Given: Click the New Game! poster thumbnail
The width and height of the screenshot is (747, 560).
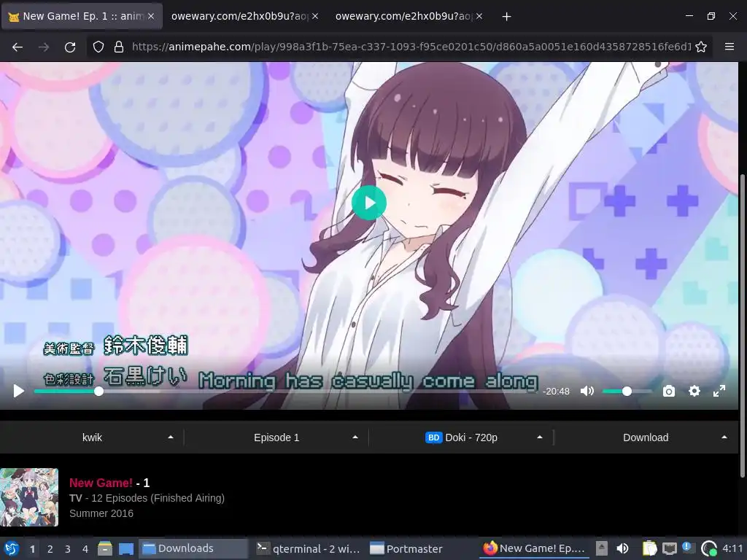Looking at the screenshot, I should coord(29,497).
